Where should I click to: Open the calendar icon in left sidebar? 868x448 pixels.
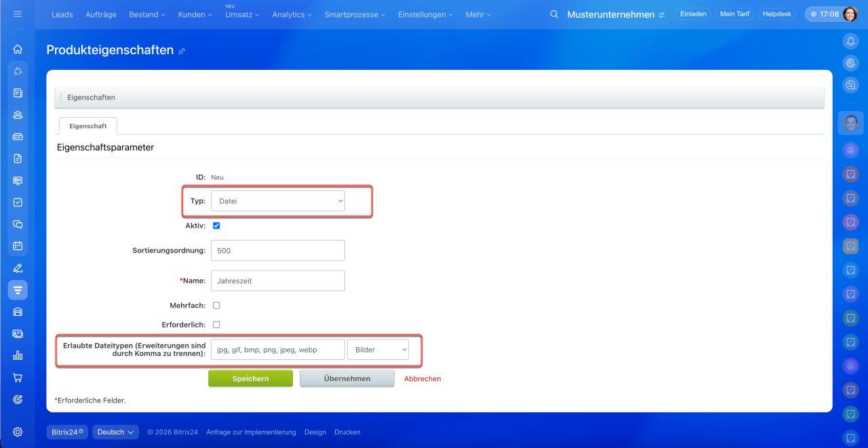coord(18,246)
